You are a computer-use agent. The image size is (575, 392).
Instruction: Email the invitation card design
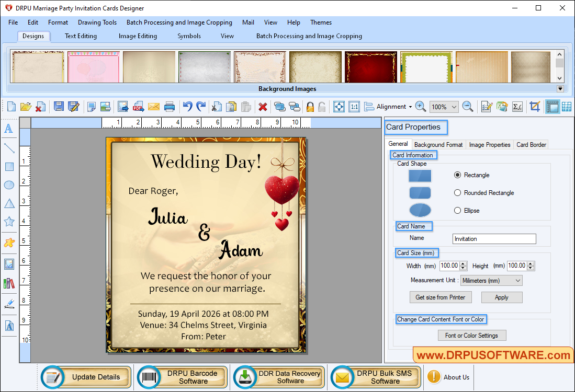pos(153,106)
